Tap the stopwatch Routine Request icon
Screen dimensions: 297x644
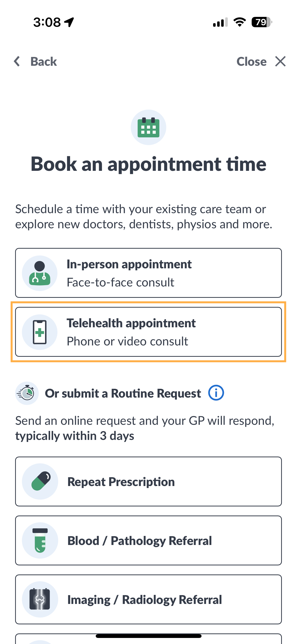(27, 393)
